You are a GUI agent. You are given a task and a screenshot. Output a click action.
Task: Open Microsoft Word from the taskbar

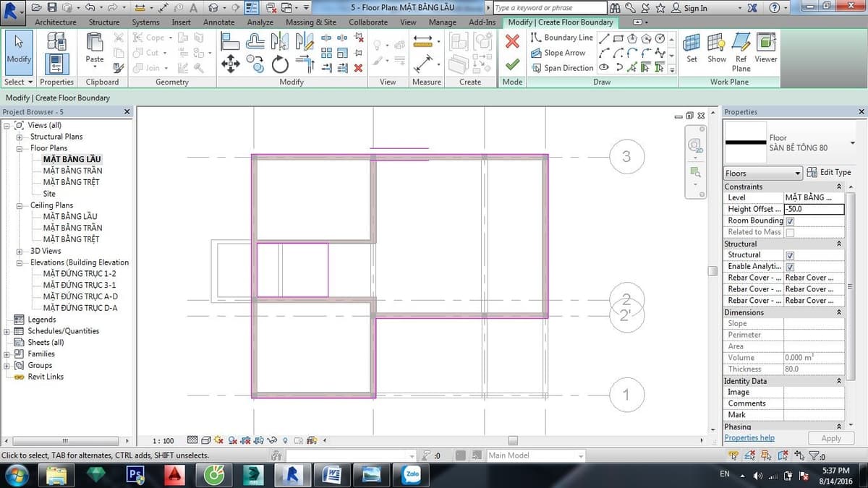click(332, 474)
